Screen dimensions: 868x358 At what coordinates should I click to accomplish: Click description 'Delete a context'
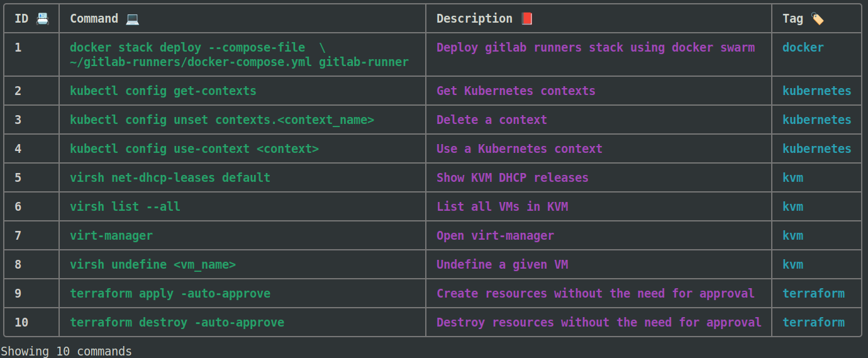pos(492,120)
